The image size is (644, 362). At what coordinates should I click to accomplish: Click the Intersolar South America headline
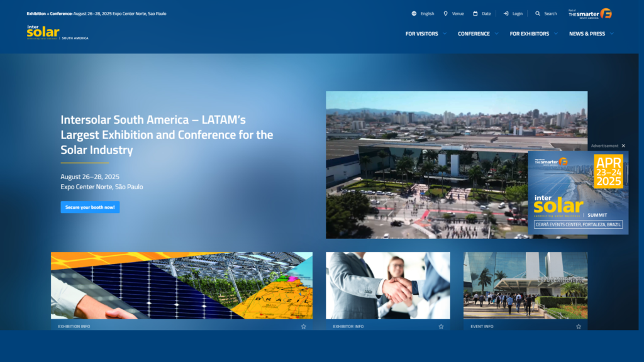167,134
